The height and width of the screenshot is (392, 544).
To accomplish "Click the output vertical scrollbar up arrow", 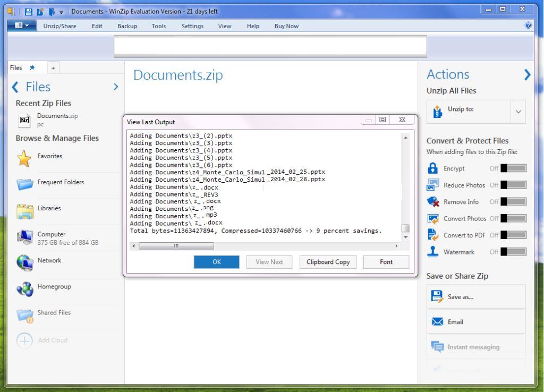I will 405,138.
